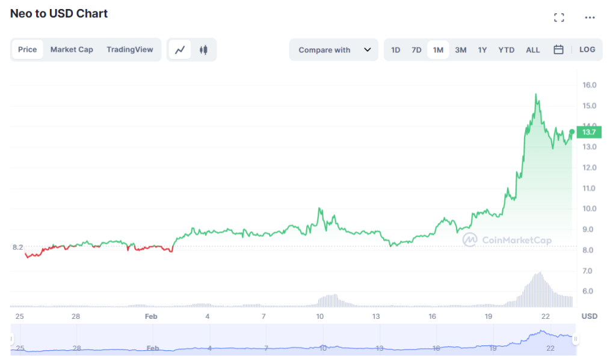This screenshot has height=364, width=616.
Task: Switch to the Market Cap tab
Action: (x=72, y=49)
